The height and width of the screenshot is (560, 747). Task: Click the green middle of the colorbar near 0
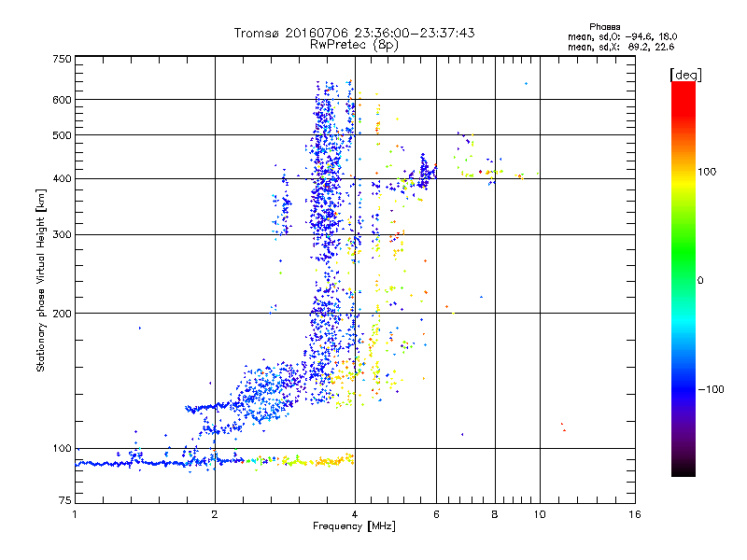(684, 280)
